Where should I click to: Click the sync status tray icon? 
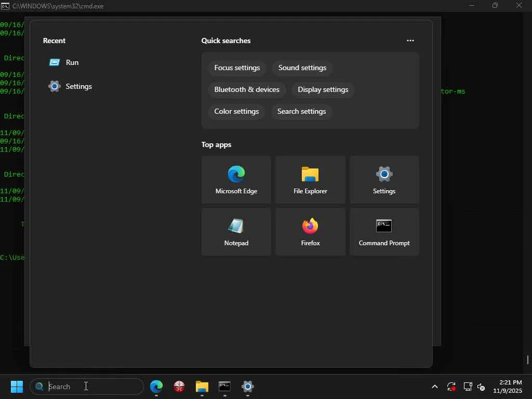click(451, 387)
